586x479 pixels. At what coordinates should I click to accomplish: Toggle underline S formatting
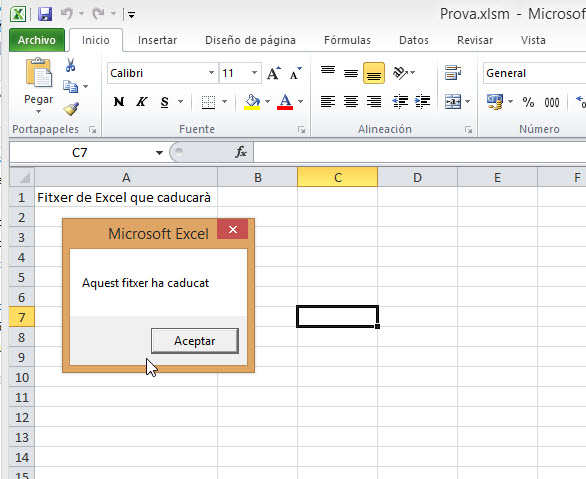[x=164, y=102]
